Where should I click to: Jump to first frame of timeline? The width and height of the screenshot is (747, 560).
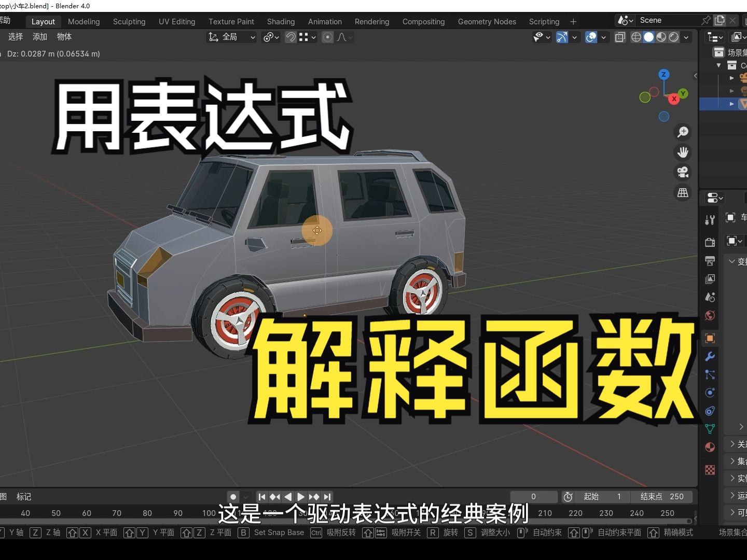[x=261, y=497]
